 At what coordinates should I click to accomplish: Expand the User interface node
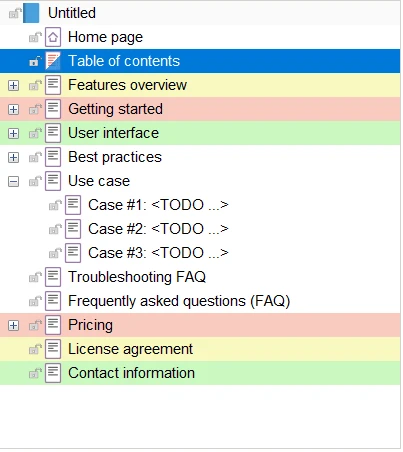click(13, 134)
